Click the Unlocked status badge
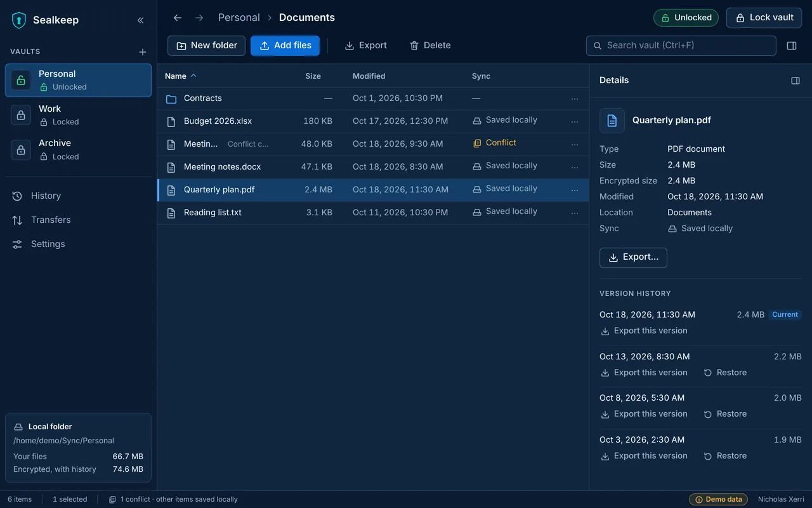The width and height of the screenshot is (812, 508). [x=686, y=18]
